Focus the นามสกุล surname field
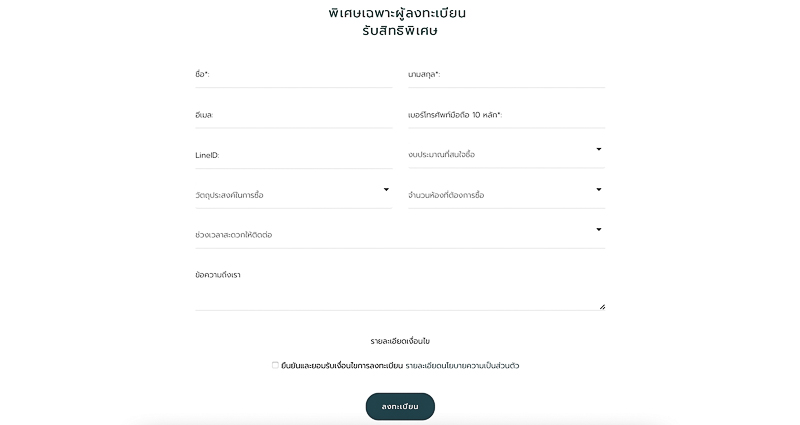Image resolution: width=800 pixels, height=425 pixels. tap(507, 74)
